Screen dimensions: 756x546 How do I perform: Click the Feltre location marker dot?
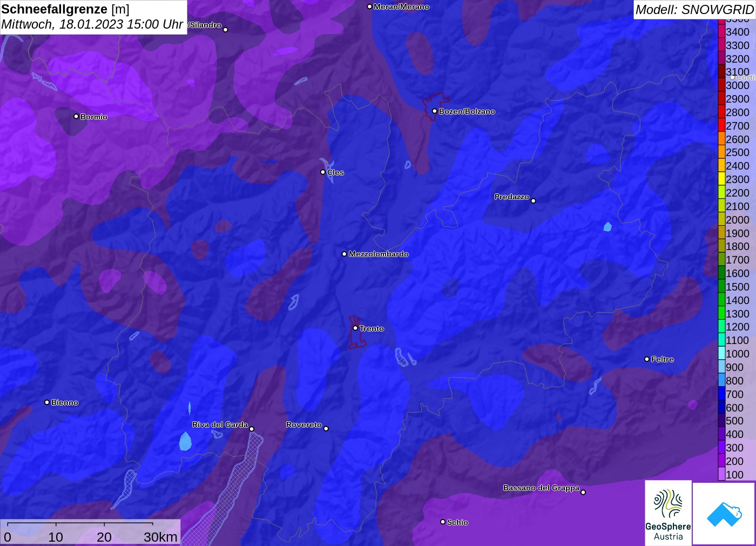(x=647, y=359)
